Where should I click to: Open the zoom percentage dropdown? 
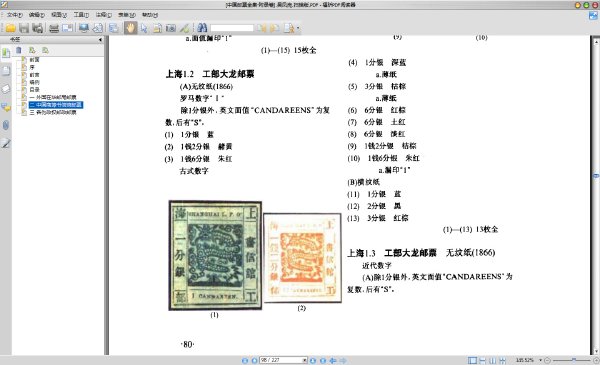(540, 360)
